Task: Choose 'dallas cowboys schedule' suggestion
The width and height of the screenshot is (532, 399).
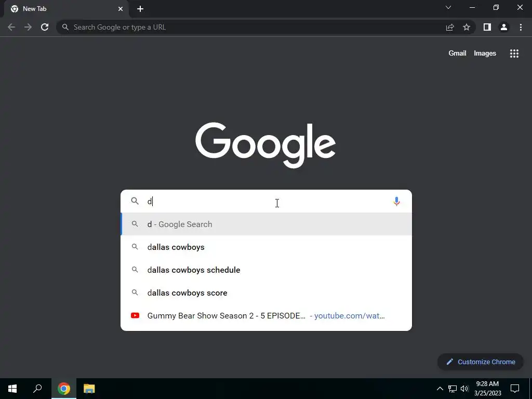Action: tap(267, 270)
